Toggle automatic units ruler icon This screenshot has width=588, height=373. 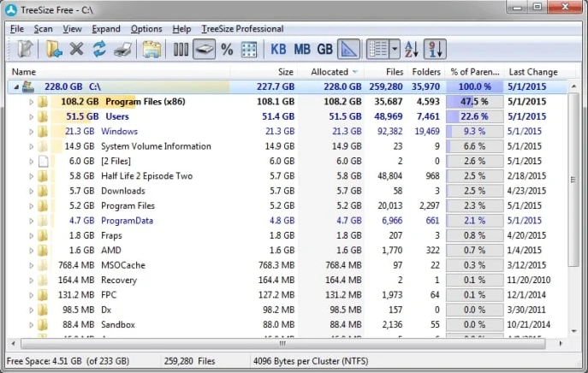point(348,49)
